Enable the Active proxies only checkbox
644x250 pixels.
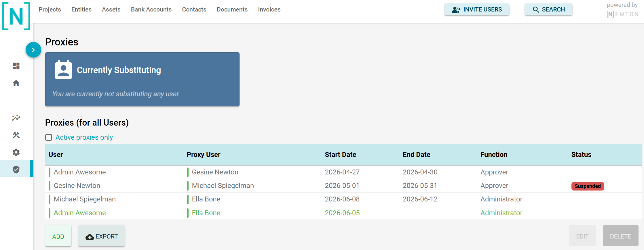coord(49,137)
